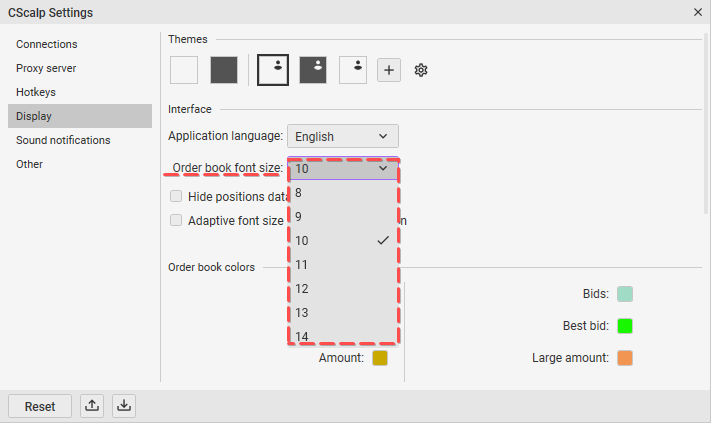
Task: Choose the selected light user theme
Action: click(x=273, y=70)
